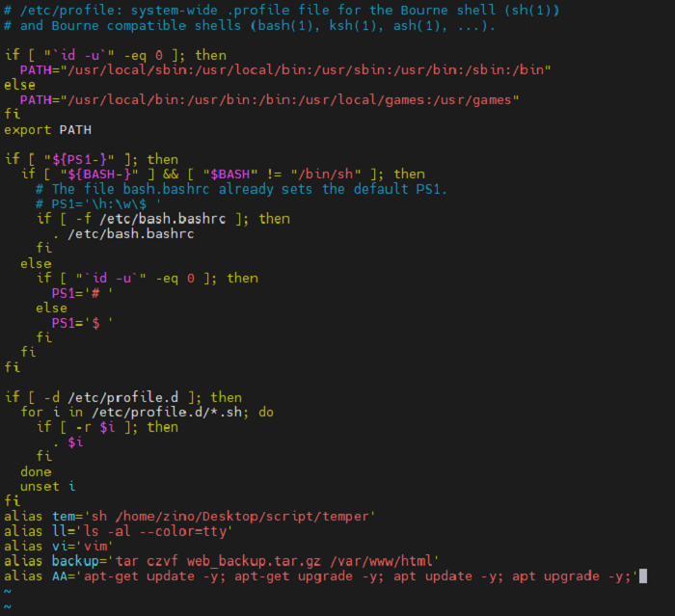Select the line checking $BASH against /bin/sh
Viewport: 675px width, 616px height.
222,174
